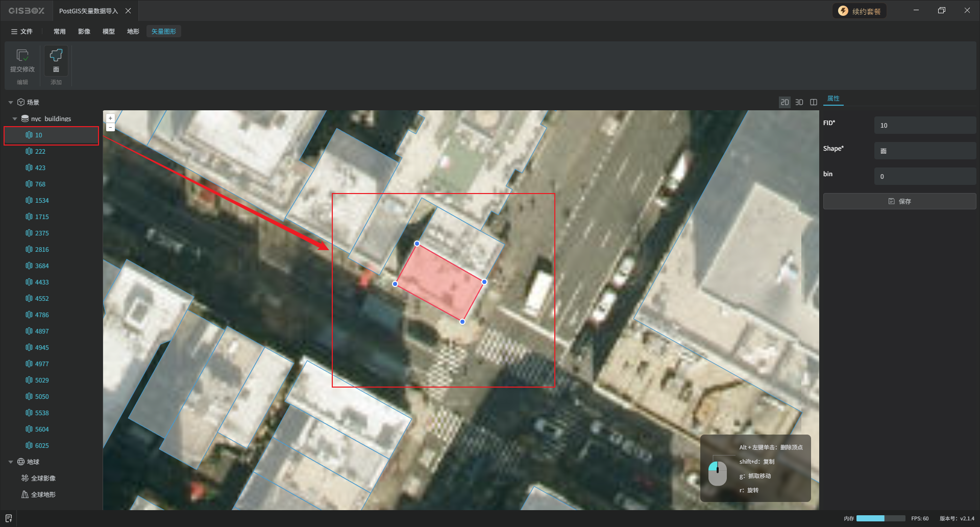Image resolution: width=980 pixels, height=527 pixels.
Task: Click the 全球地形 global terrain layer icon
Action: (24, 494)
